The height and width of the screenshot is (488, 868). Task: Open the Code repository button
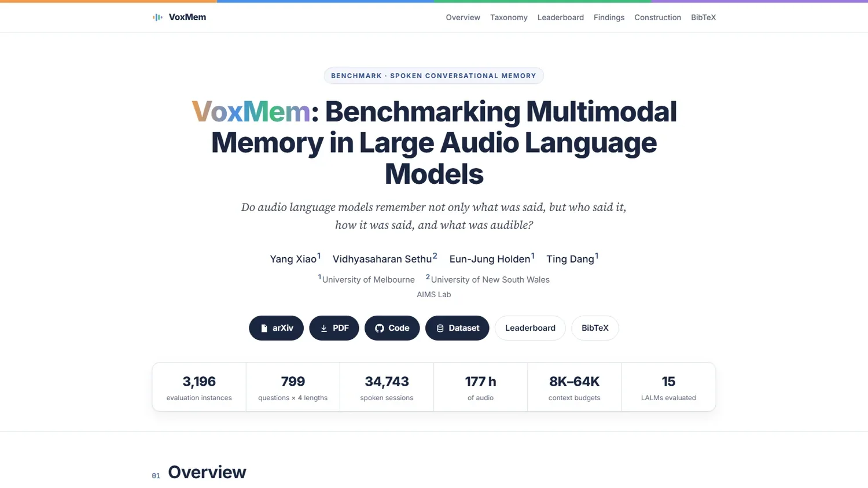[x=392, y=328]
